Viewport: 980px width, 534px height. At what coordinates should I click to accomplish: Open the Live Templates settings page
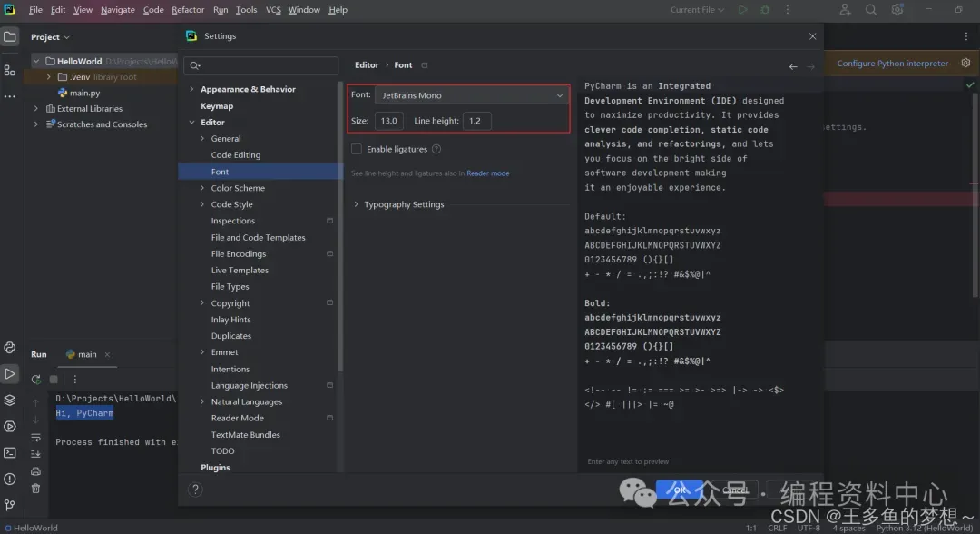(x=240, y=270)
